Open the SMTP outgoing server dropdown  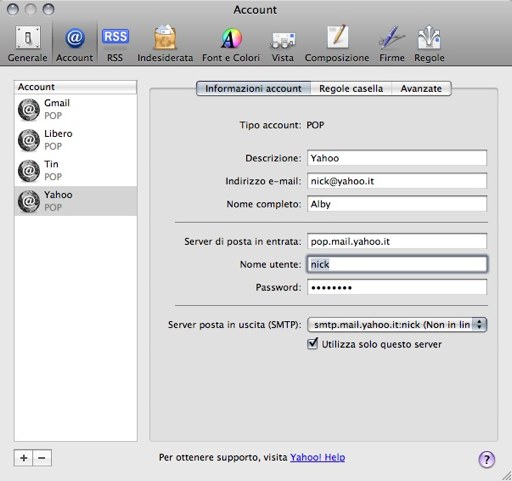click(x=397, y=325)
